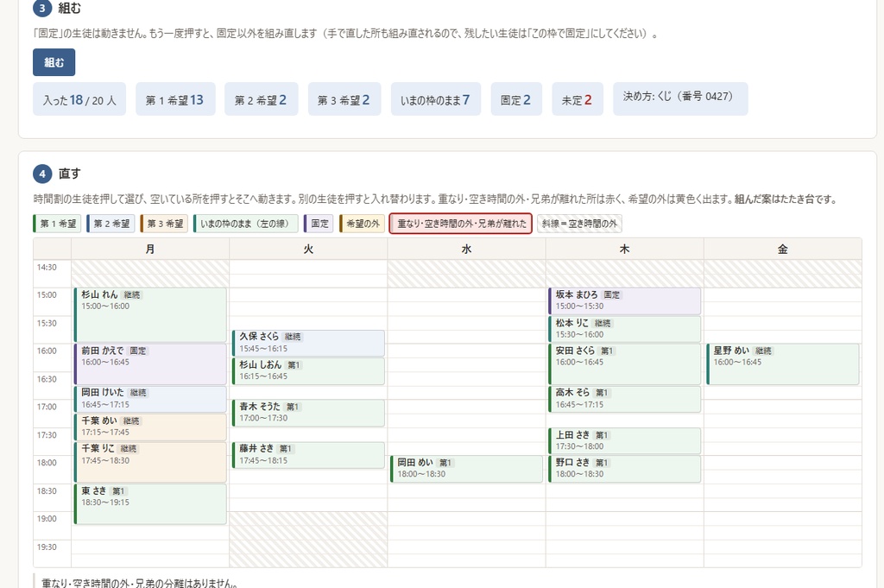This screenshot has width=884, height=588.
Task: Select 千葉 めい 17:15 block
Action: tap(150, 427)
